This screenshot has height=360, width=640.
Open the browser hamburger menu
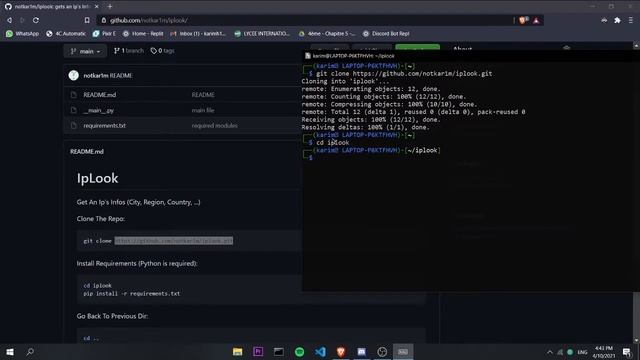(631, 20)
